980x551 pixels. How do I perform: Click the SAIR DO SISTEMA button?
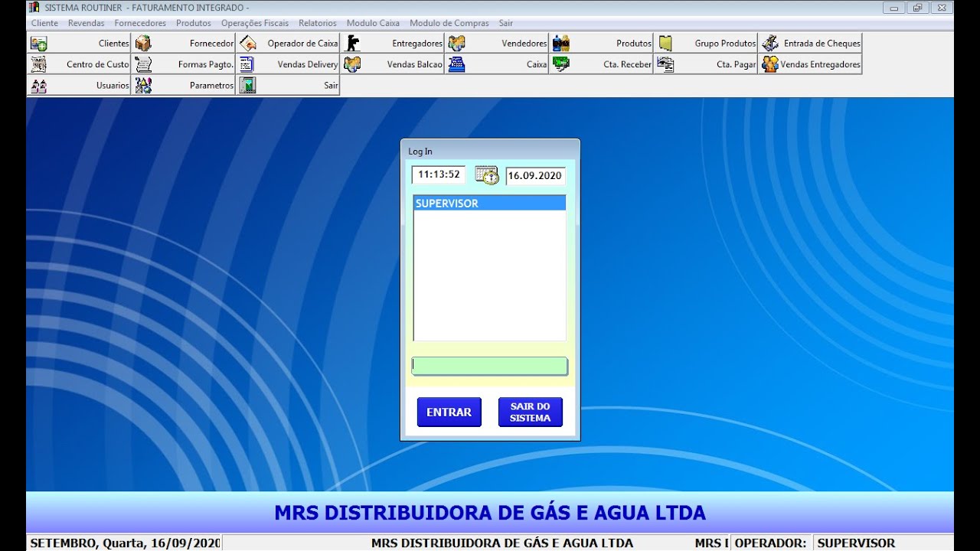pos(531,412)
